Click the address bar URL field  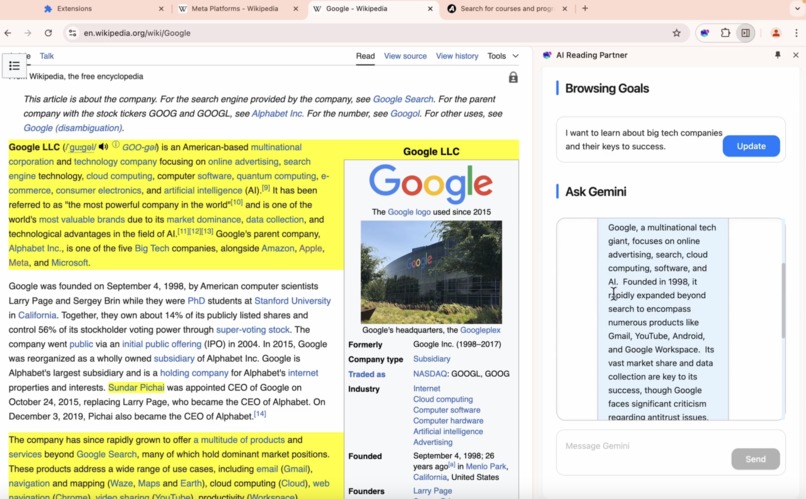point(375,33)
